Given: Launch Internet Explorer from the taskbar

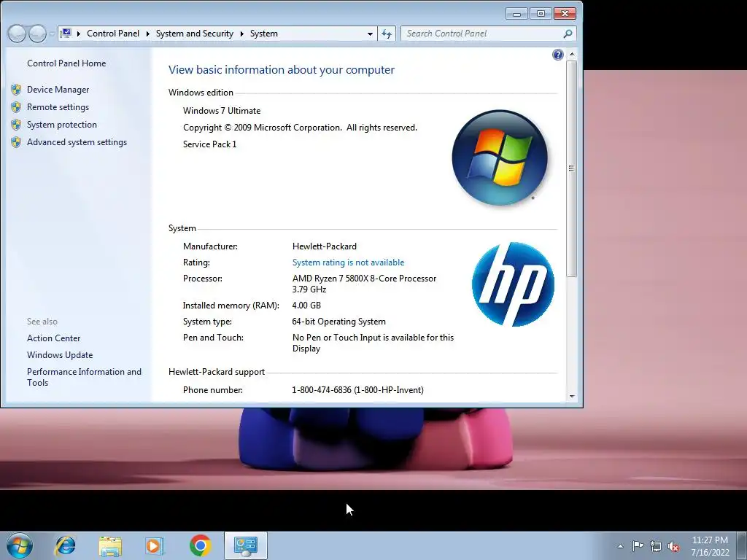Looking at the screenshot, I should pos(65,545).
